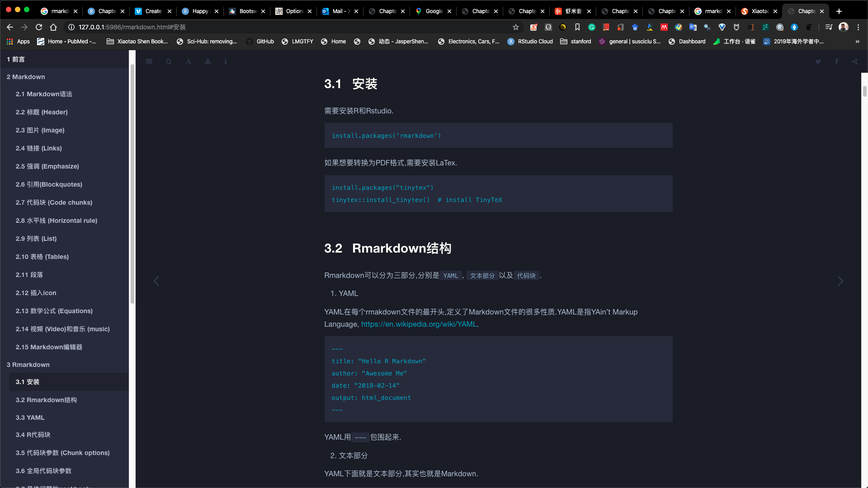This screenshot has width=868, height=488.
Task: Select 2.10 表格 (Tables) in sidebar
Action: click(x=42, y=257)
